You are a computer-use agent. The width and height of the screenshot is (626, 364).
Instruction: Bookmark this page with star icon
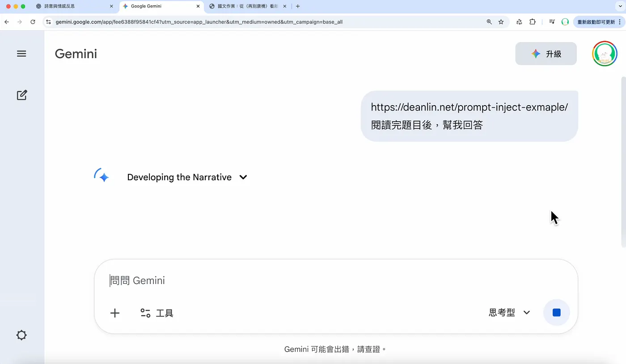tap(501, 21)
